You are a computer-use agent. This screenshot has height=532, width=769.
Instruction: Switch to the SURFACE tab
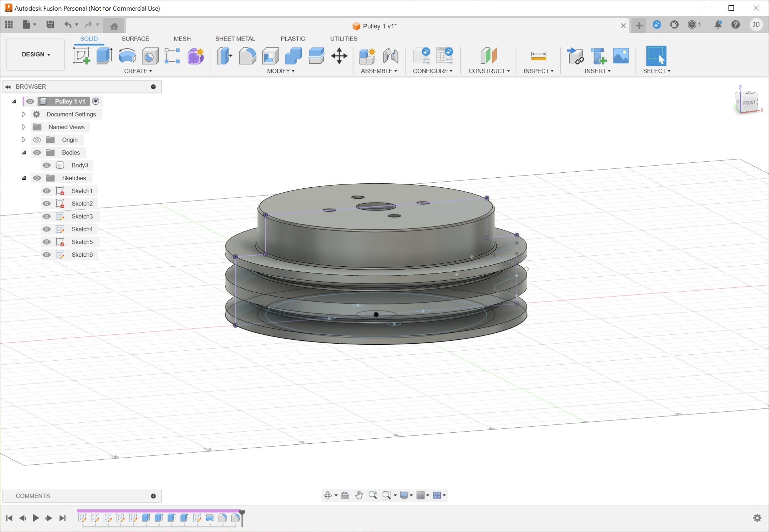135,38
